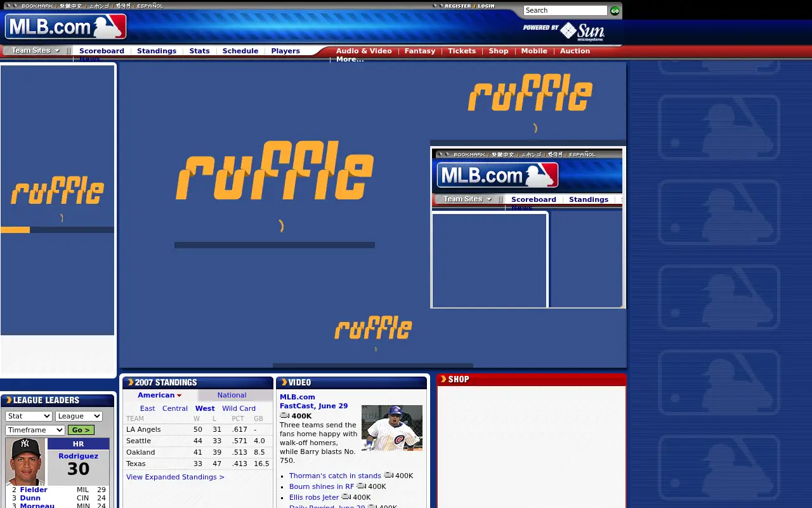The height and width of the screenshot is (508, 812).
Task: Open the Stat dropdown in League Leaders
Action: 29,416
